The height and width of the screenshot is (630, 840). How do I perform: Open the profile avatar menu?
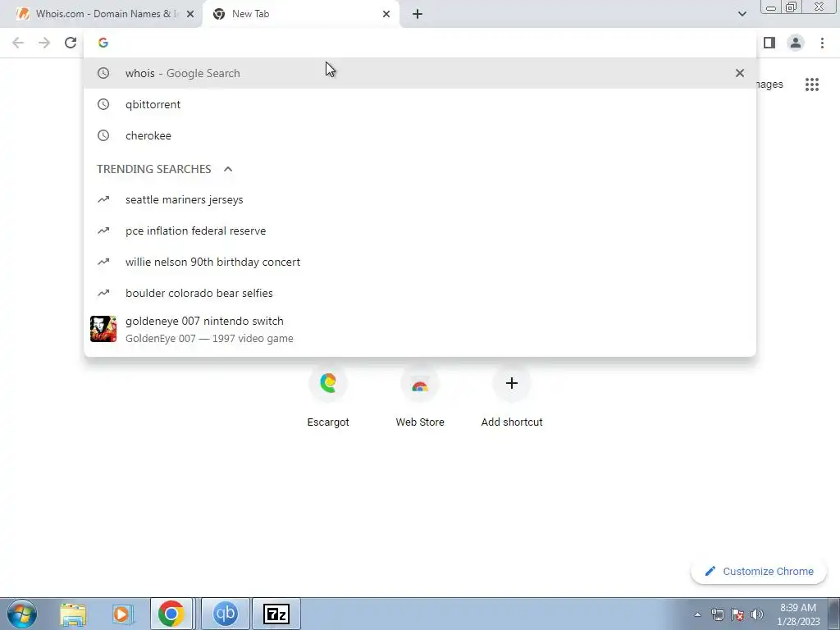(x=796, y=43)
